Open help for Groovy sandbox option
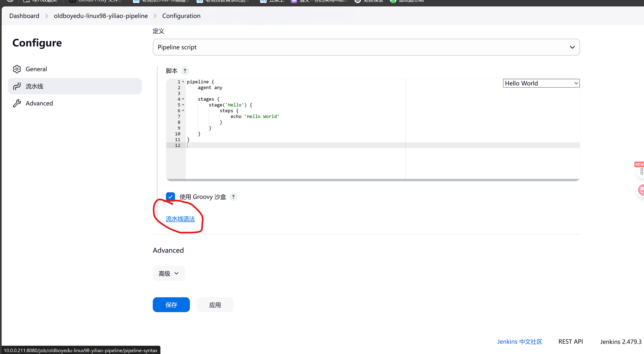Image resolution: width=644 pixels, height=354 pixels. pos(233,197)
